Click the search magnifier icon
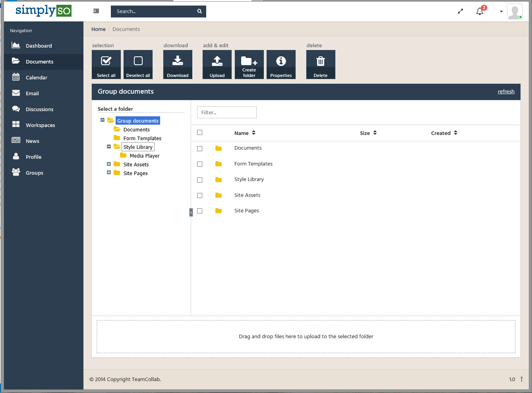The image size is (532, 393). (199, 11)
